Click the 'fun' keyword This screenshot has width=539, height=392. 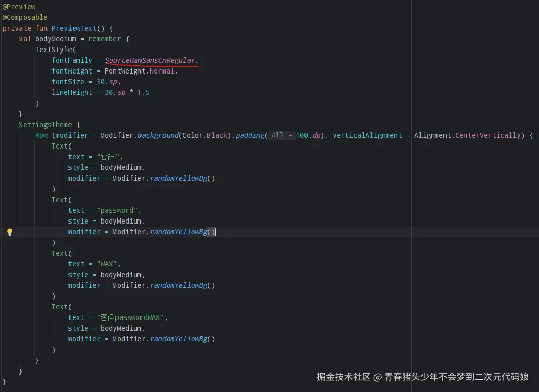pos(41,28)
